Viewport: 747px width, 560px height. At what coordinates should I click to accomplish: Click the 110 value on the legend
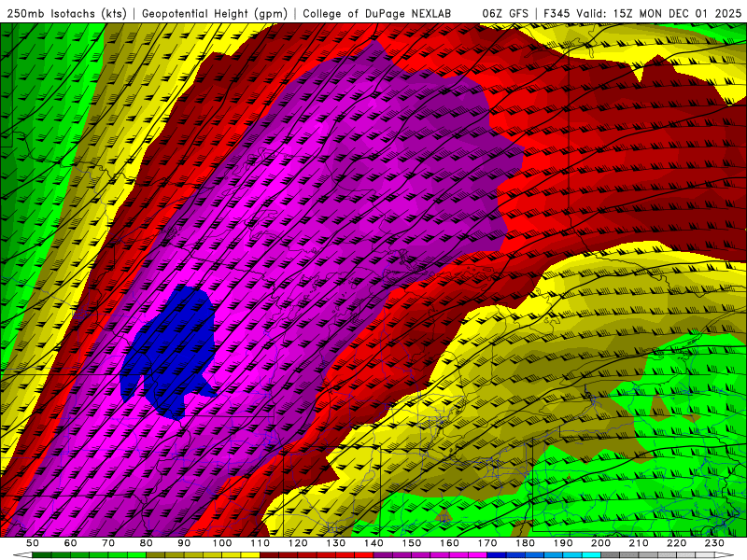point(260,543)
